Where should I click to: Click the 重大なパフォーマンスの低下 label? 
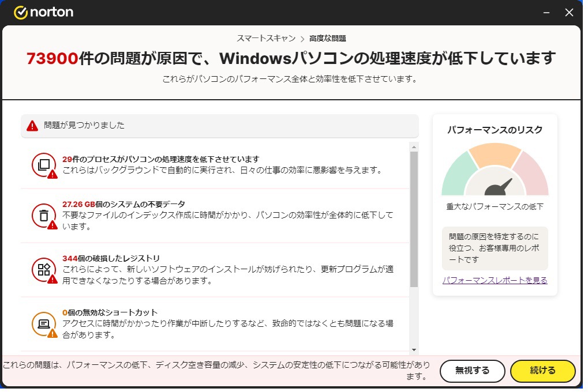click(x=495, y=206)
